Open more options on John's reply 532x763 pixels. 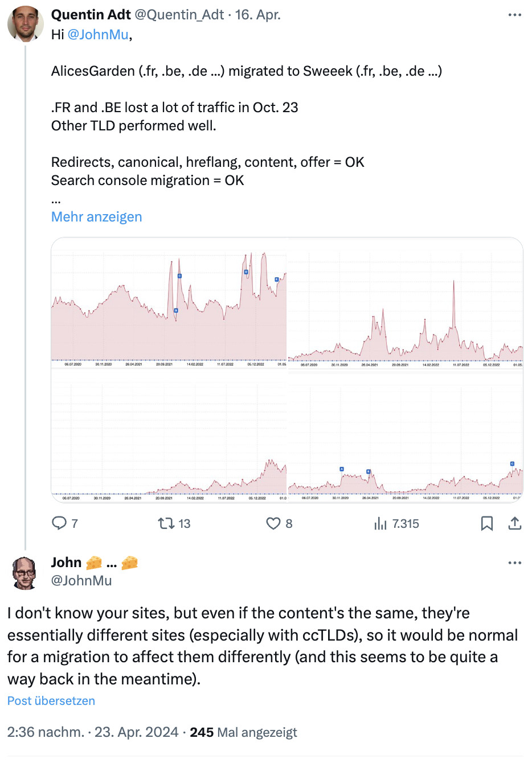tap(515, 563)
